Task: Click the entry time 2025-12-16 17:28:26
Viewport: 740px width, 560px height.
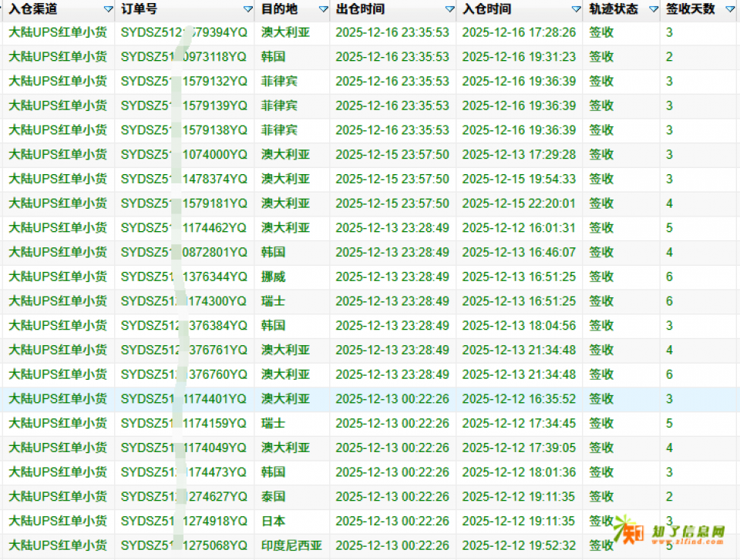Action: 518,32
